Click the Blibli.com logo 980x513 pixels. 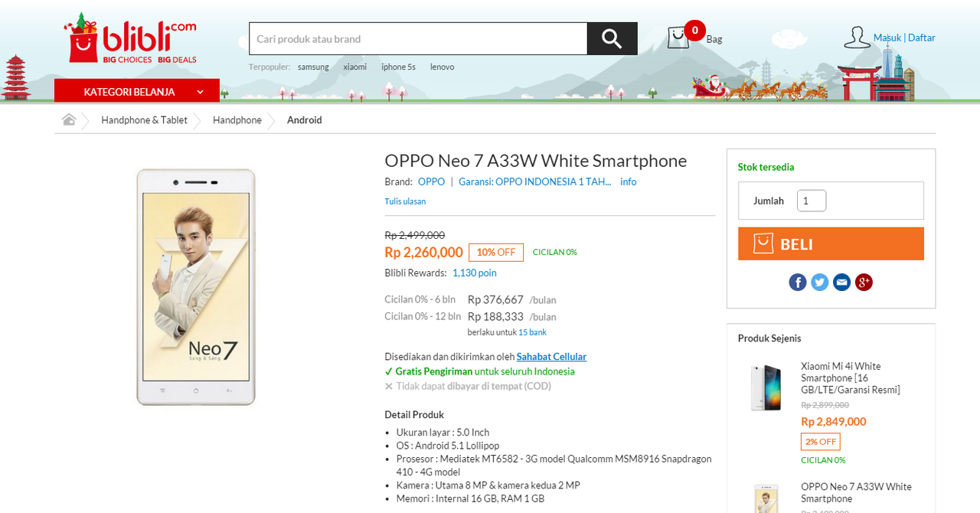[x=130, y=38]
